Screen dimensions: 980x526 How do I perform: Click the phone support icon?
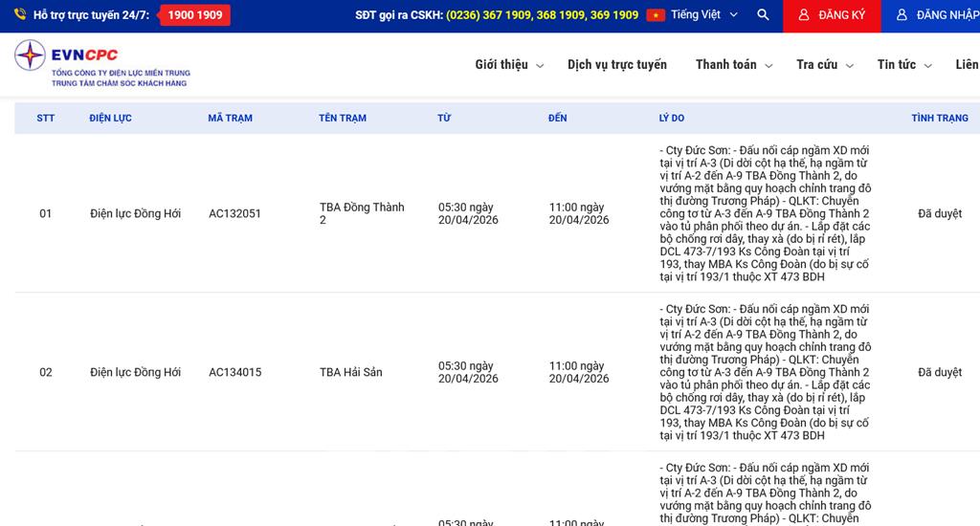tap(20, 15)
